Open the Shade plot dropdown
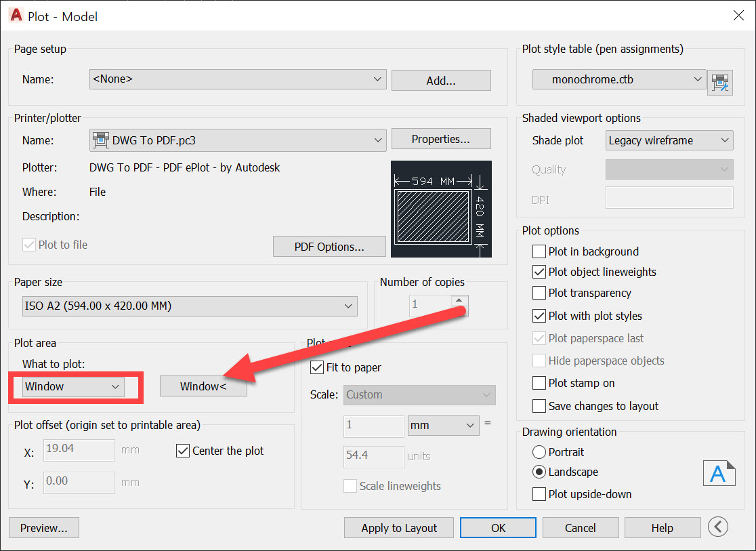The height and width of the screenshot is (551, 756). (x=669, y=140)
